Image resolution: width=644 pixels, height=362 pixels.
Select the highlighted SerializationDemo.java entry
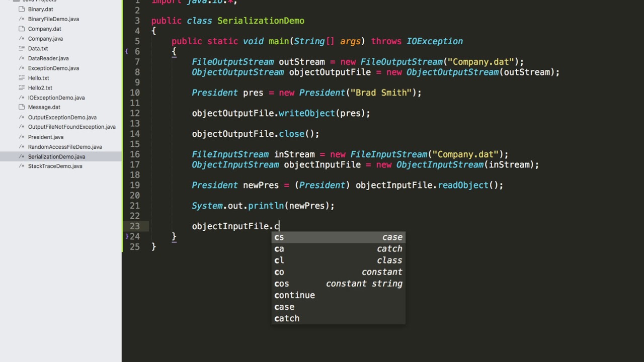(x=61, y=156)
